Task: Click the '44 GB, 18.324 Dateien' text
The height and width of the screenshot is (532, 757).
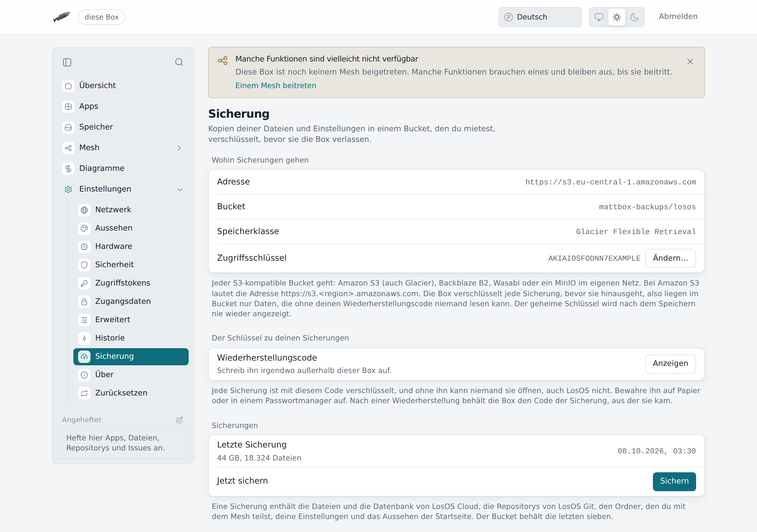Action: [x=259, y=458]
